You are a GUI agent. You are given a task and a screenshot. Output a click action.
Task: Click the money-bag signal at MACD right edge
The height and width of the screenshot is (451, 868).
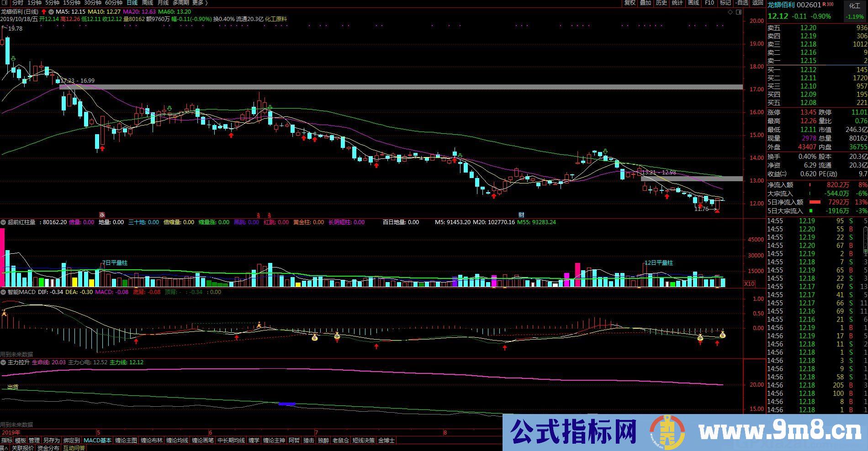pos(723,335)
